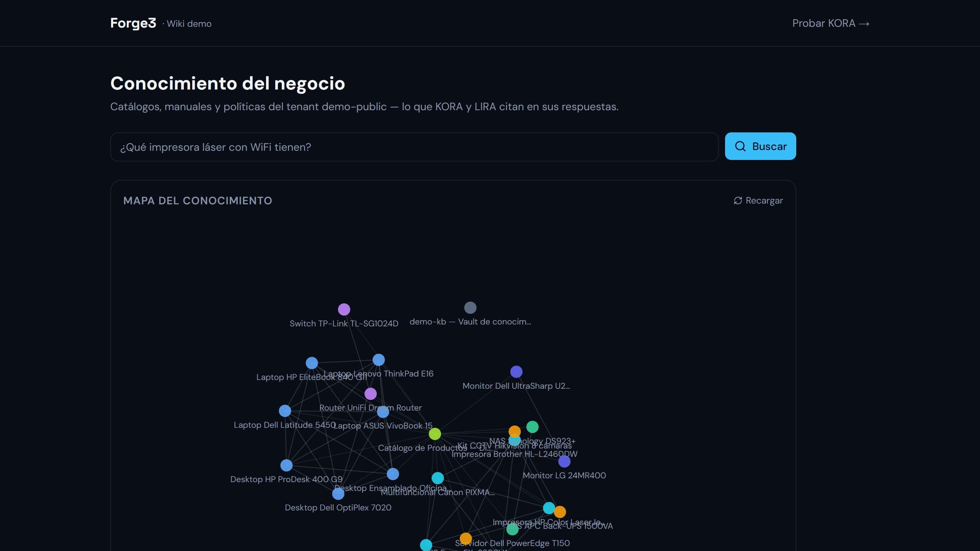Select the Desktop Dell OptiPlex 7020 node
Image resolution: width=980 pixels, height=551 pixels.
coord(338,494)
